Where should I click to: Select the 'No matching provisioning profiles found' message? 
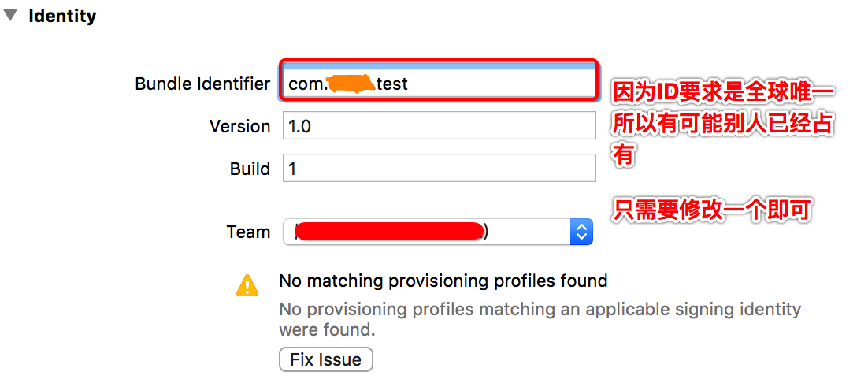click(443, 281)
